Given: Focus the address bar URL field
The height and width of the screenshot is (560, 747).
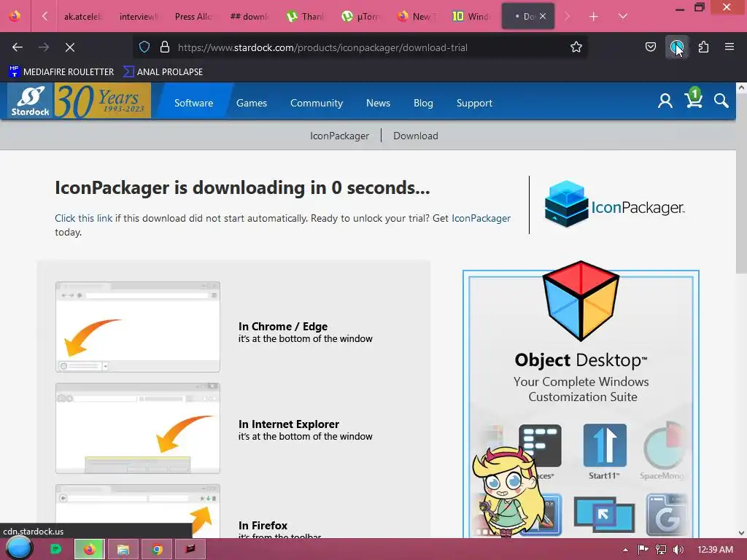Looking at the screenshot, I should tap(362, 47).
